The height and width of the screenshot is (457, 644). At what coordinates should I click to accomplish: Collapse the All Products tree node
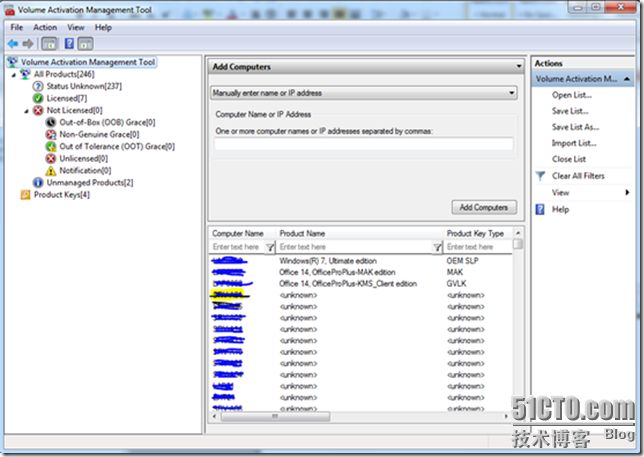click(x=14, y=75)
